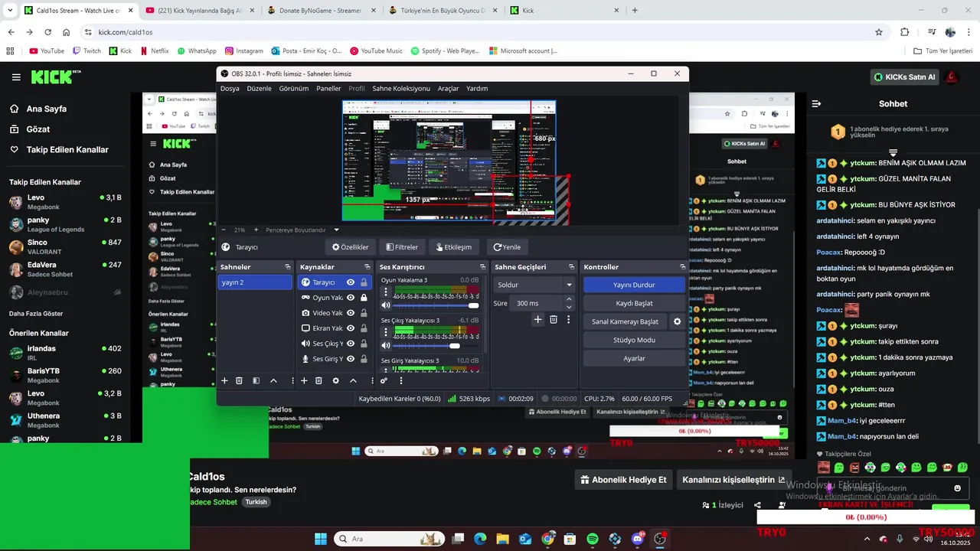
Task: Decrease Süre duration with down arrow
Action: pos(568,307)
